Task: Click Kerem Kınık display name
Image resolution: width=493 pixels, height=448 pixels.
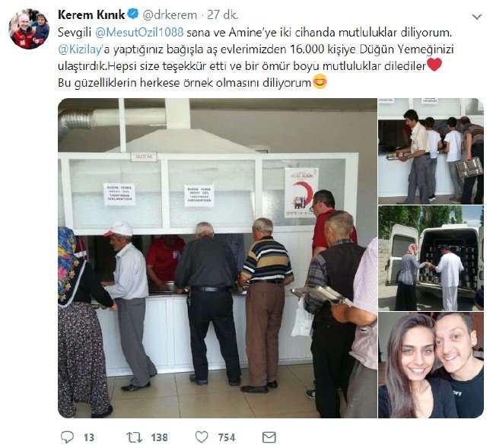Action: click(91, 14)
